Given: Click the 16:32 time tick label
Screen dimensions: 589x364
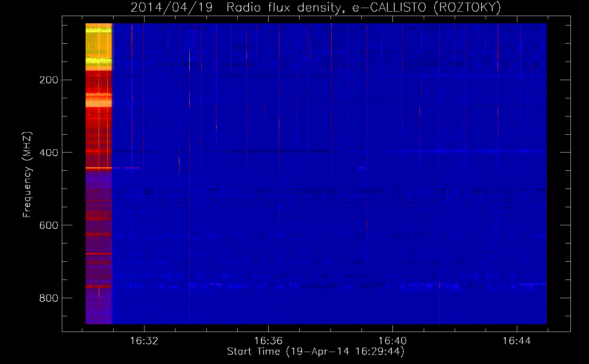Looking at the screenshot, I should (144, 341).
